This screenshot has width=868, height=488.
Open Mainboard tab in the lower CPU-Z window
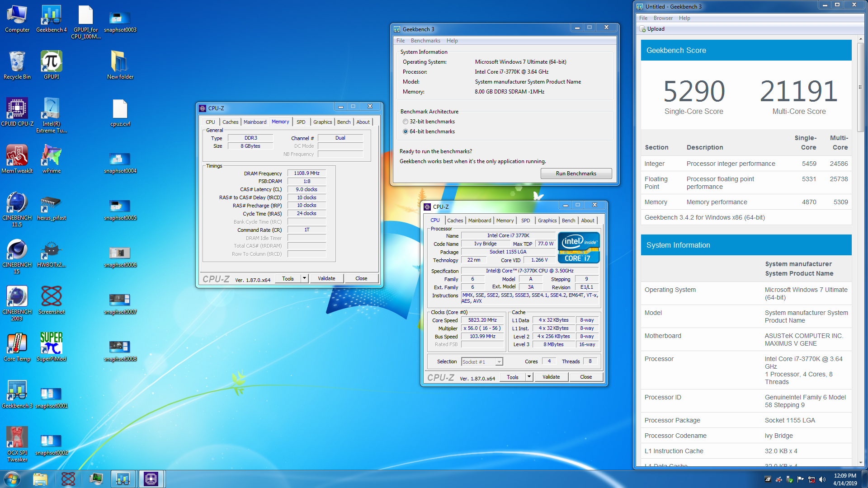click(x=480, y=221)
